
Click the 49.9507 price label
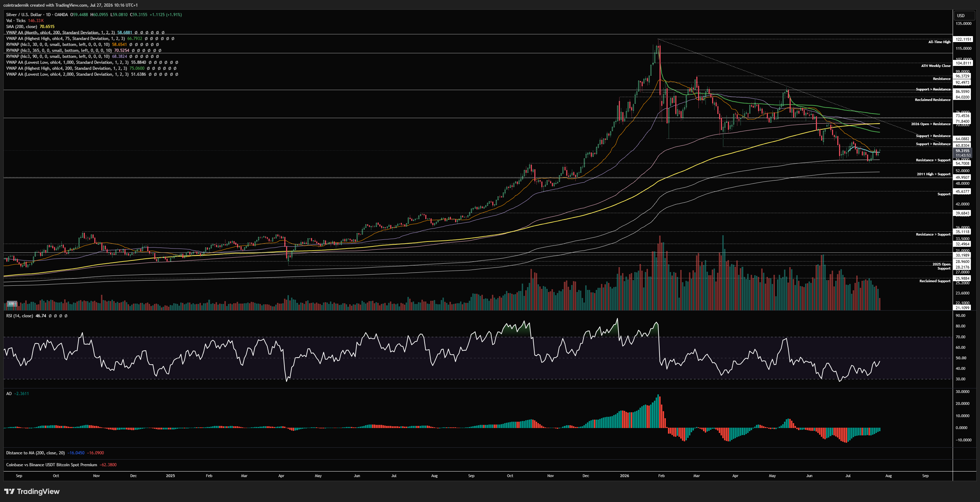[x=962, y=178]
